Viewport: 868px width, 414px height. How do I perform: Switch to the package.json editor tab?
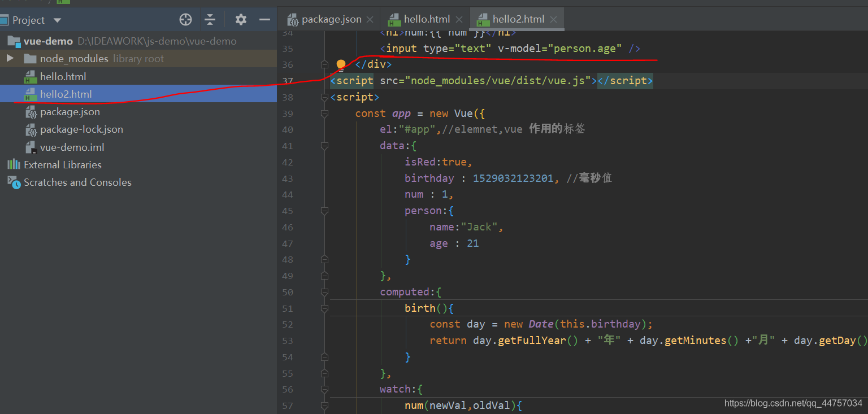coord(330,19)
